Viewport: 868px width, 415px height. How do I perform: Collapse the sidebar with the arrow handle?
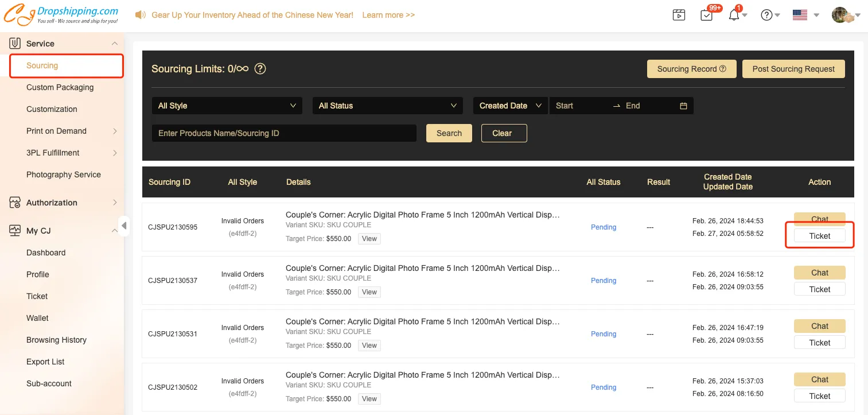click(x=124, y=226)
